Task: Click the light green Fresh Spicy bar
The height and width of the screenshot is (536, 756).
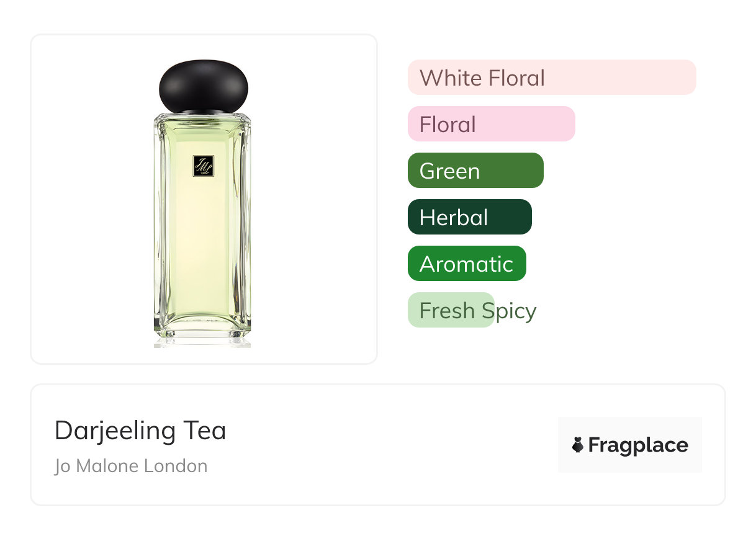Action: coord(449,310)
